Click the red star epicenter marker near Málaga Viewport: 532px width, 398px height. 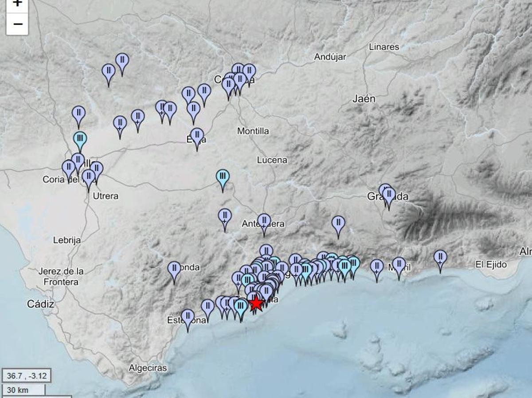pyautogui.click(x=257, y=303)
